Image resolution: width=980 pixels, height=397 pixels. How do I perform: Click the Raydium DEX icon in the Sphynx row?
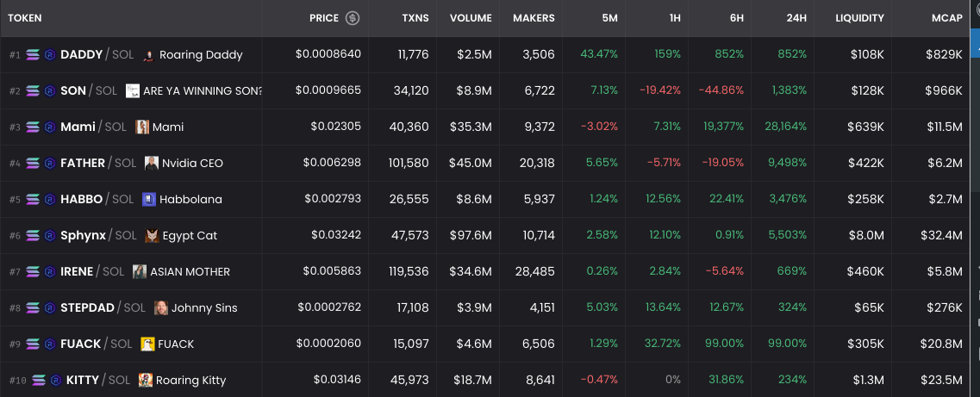pos(50,236)
